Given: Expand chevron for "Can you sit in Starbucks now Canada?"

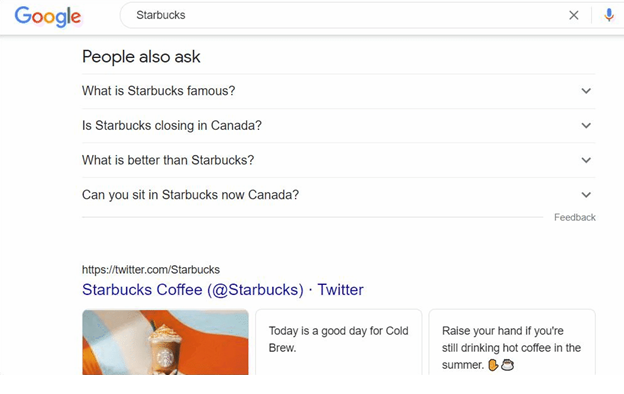Looking at the screenshot, I should [586, 195].
